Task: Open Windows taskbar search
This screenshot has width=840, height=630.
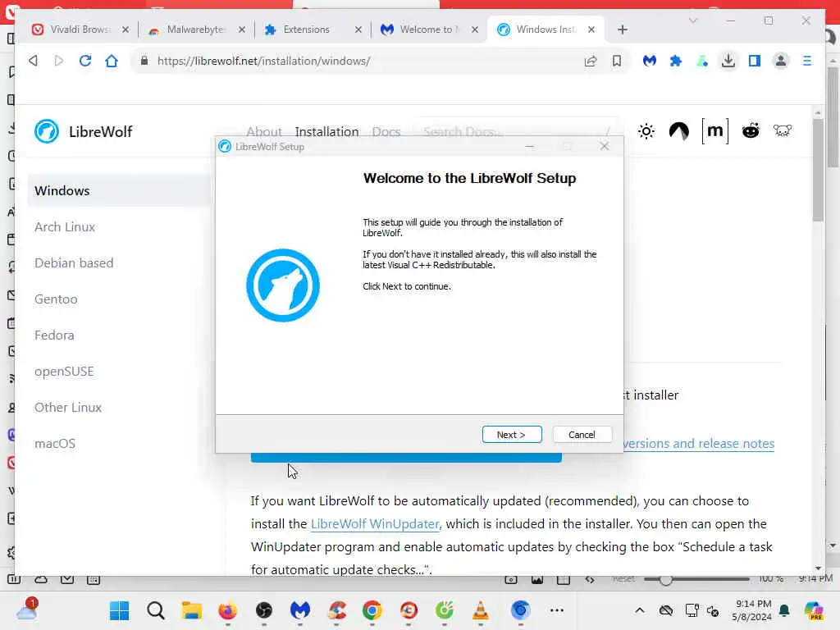Action: point(155,610)
